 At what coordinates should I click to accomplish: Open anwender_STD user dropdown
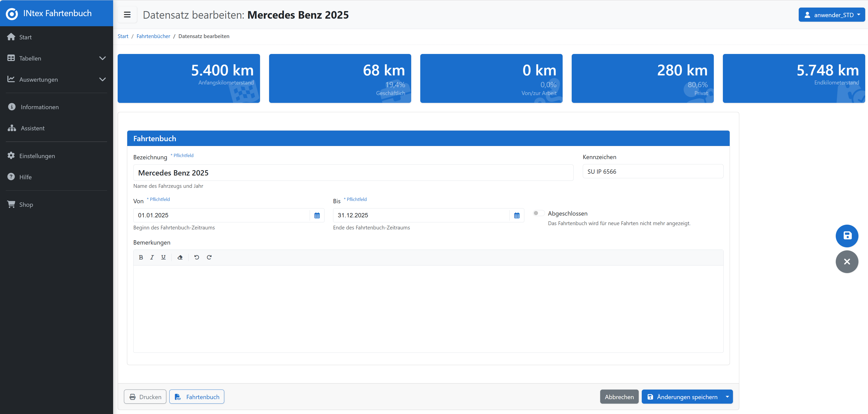click(x=831, y=15)
